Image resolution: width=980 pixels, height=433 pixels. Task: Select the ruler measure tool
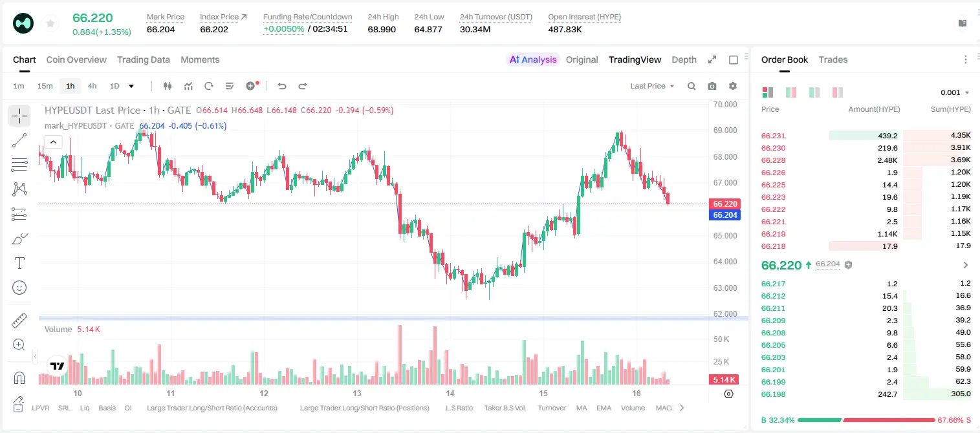point(19,320)
